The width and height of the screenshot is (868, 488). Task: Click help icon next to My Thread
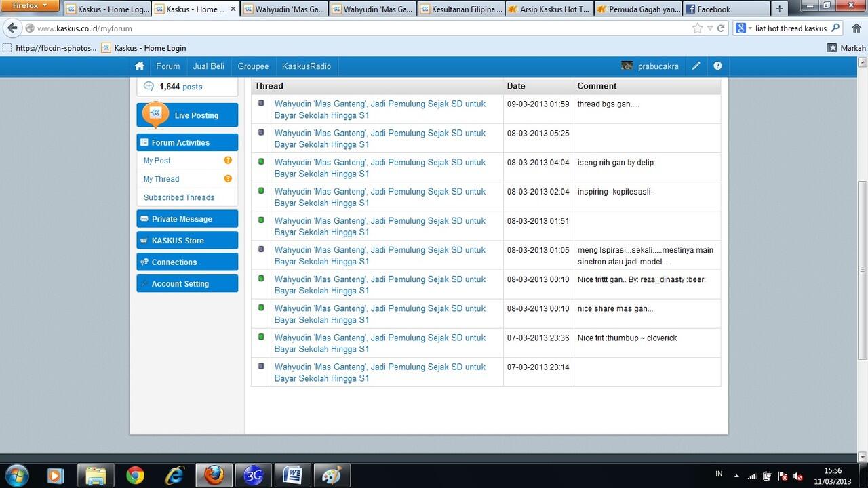pyautogui.click(x=228, y=179)
